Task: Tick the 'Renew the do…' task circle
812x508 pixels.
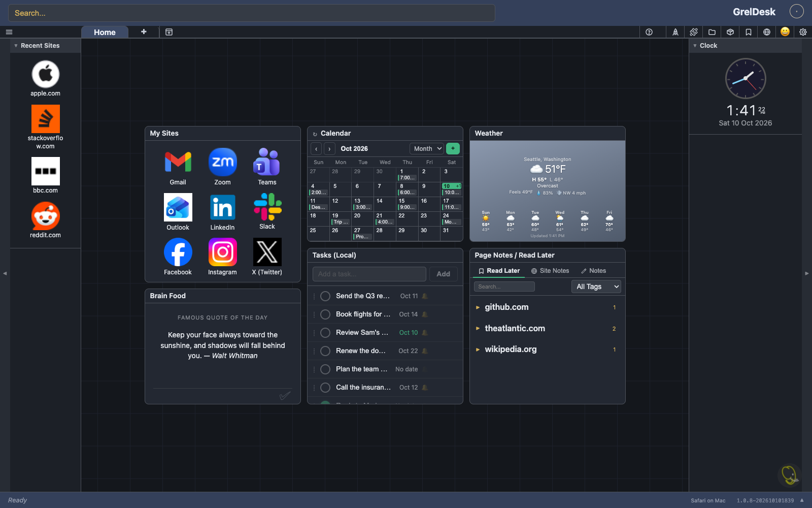Action: pos(325,351)
